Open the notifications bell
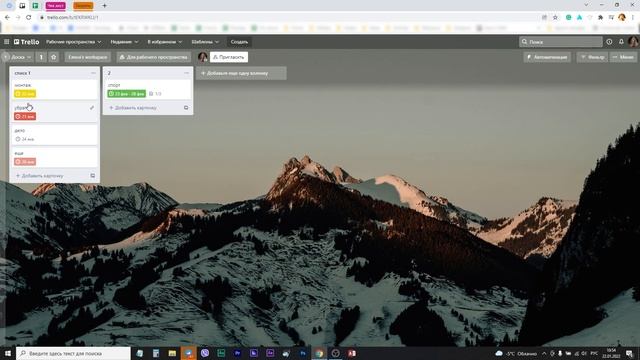The height and width of the screenshot is (360, 640). (x=621, y=42)
